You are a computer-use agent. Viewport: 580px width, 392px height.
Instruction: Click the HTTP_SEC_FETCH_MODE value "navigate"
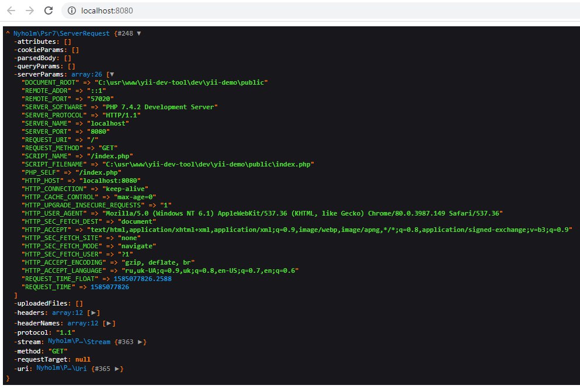(137, 246)
